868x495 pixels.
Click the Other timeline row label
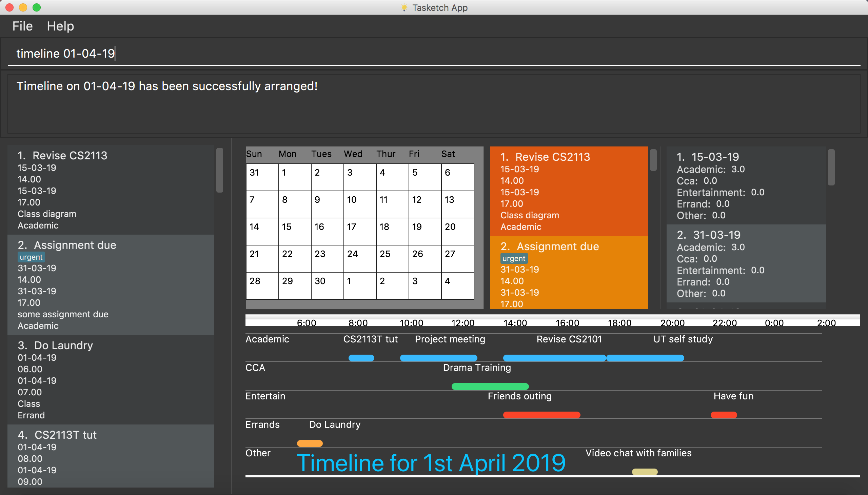pyautogui.click(x=258, y=454)
